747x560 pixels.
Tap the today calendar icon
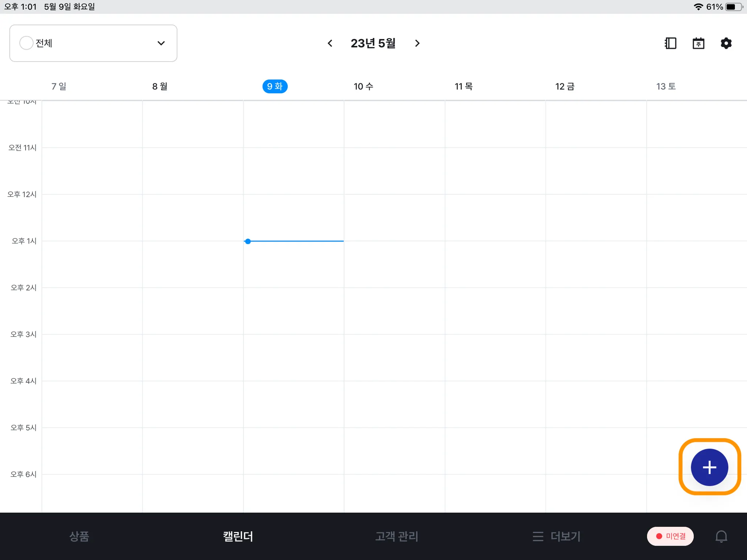tap(698, 43)
